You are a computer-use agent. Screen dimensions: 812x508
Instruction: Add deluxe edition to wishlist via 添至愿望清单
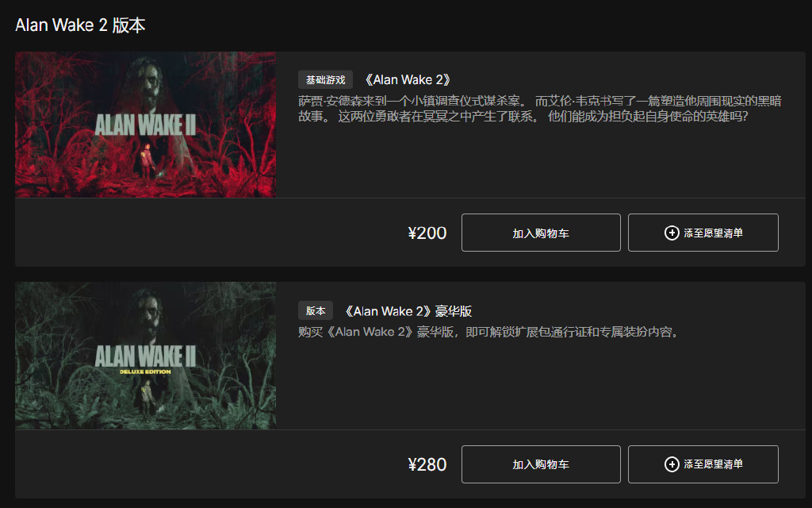[703, 464]
